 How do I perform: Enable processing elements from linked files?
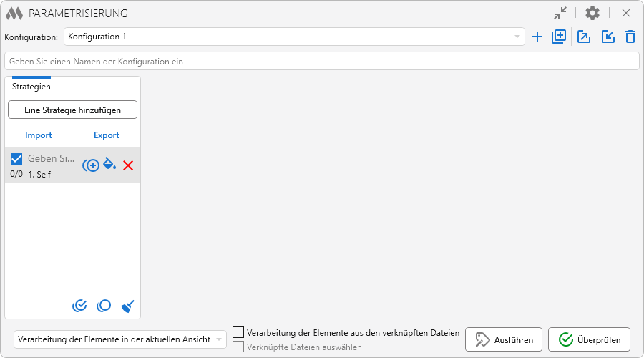click(x=239, y=332)
